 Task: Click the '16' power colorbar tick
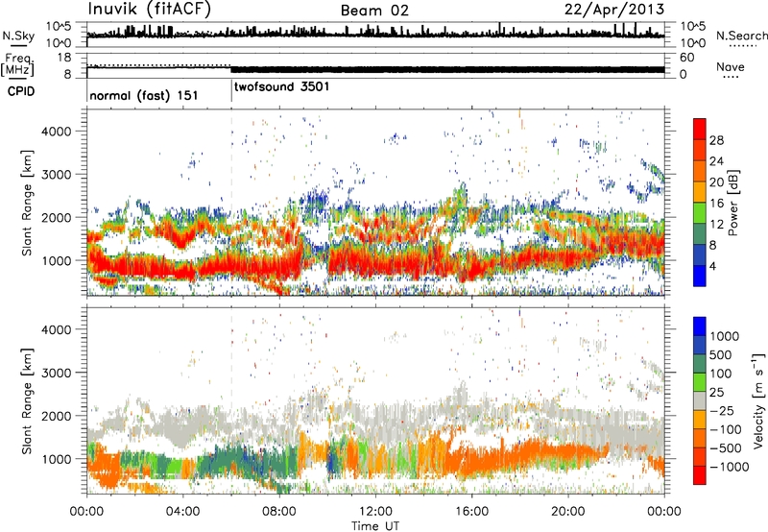716,204
